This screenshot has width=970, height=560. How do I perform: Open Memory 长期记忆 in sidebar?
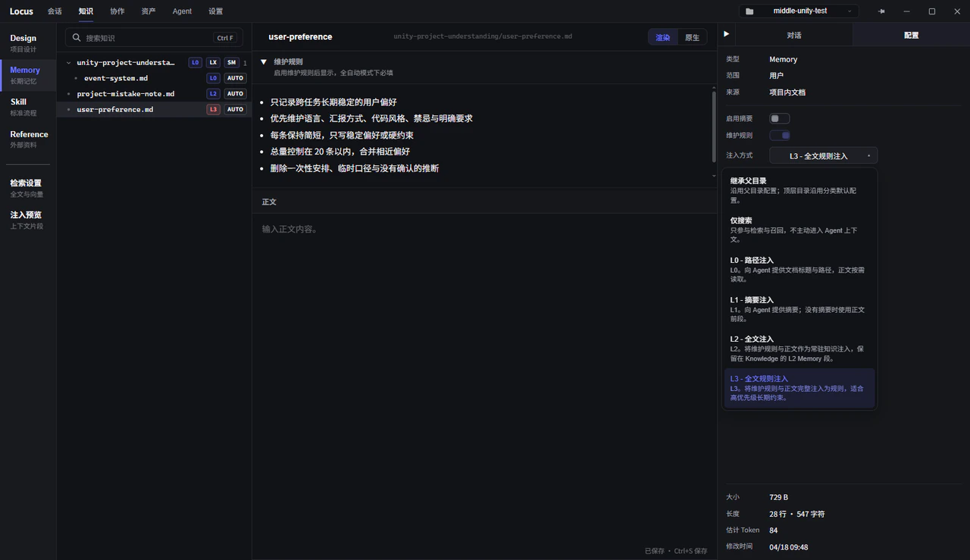tap(29, 75)
